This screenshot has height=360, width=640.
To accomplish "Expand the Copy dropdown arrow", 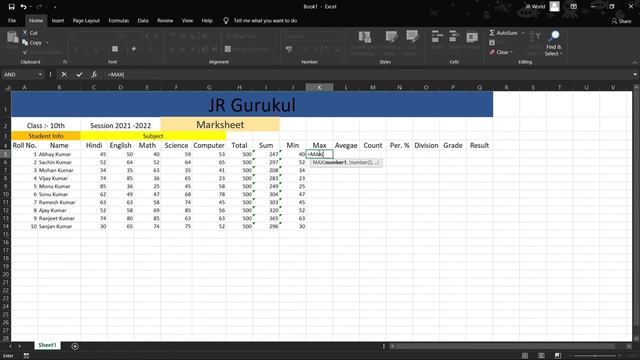I will [x=47, y=43].
